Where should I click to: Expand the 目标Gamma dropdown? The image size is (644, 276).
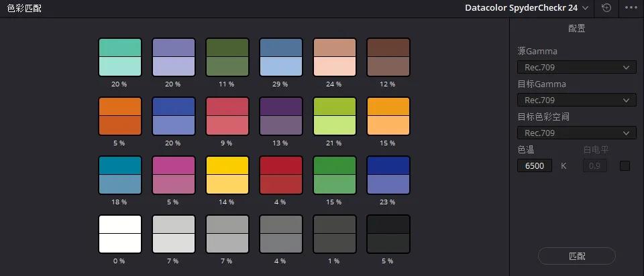click(576, 100)
